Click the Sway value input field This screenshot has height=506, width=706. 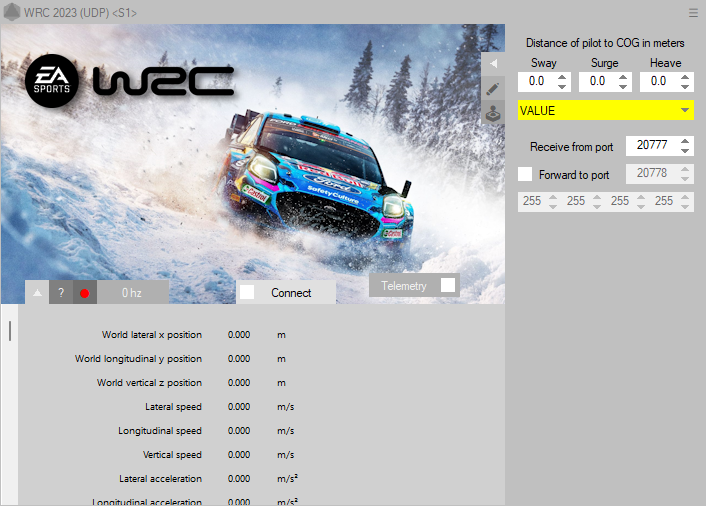click(x=537, y=81)
